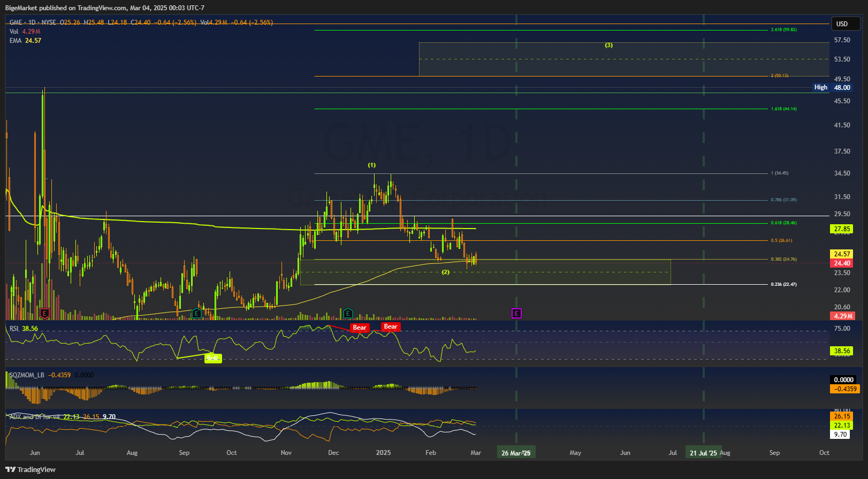Click the Bear label left of the other
Viewport: 868px width, 479px height.
pyautogui.click(x=360, y=328)
